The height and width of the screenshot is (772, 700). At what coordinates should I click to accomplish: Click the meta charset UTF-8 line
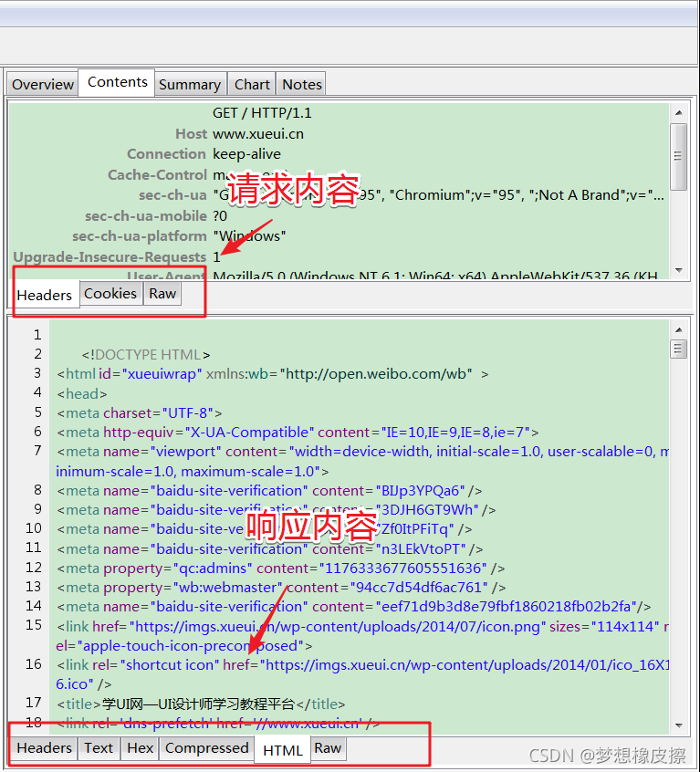(140, 412)
